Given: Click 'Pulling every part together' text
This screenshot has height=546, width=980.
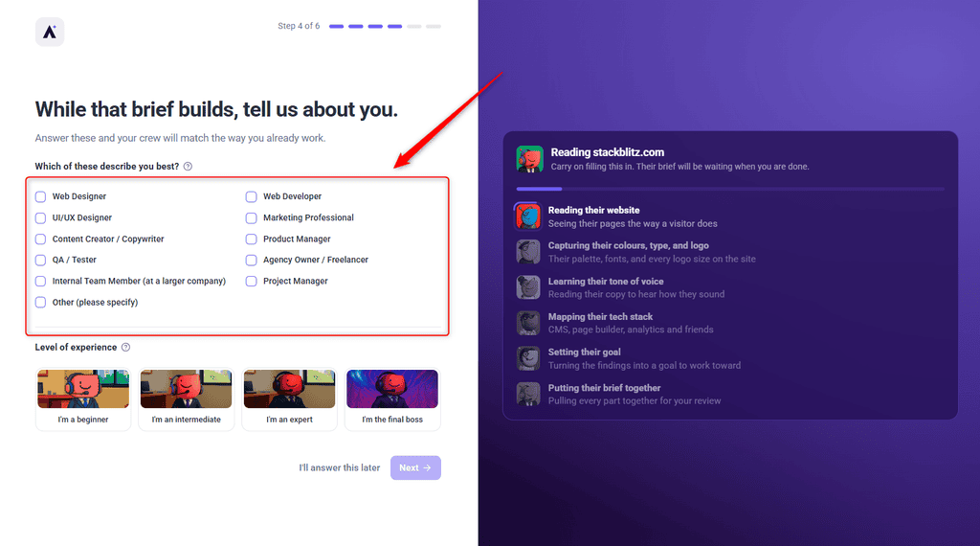Looking at the screenshot, I should pyautogui.click(x=635, y=401).
